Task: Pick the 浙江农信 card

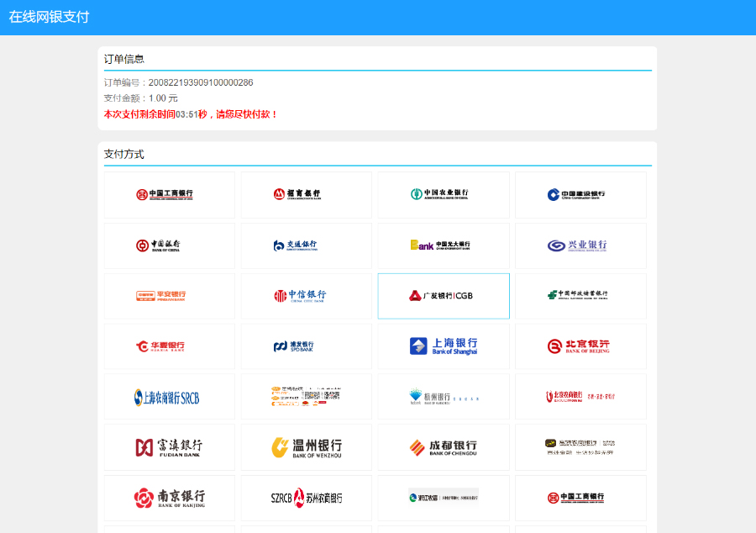Action: click(x=444, y=498)
